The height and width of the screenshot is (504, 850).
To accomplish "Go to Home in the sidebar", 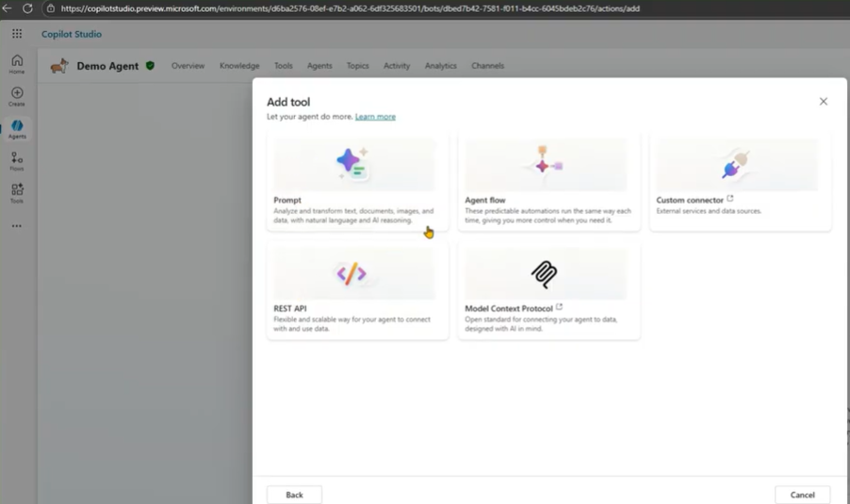I will point(17,64).
